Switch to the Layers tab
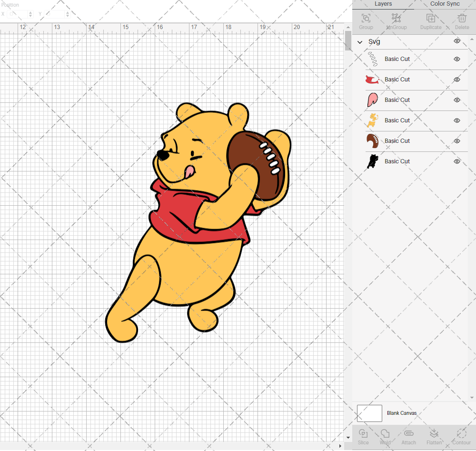The width and height of the screenshot is (476, 451). click(383, 4)
